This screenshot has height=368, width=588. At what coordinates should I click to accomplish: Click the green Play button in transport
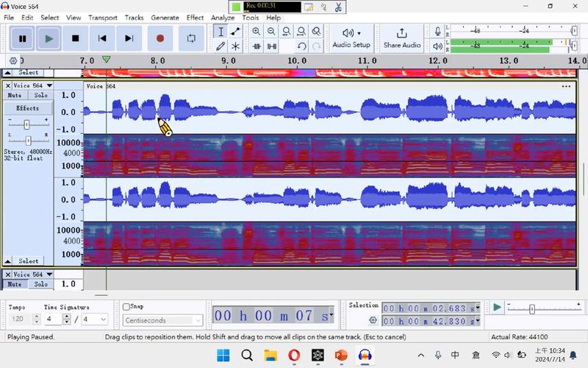click(x=49, y=38)
